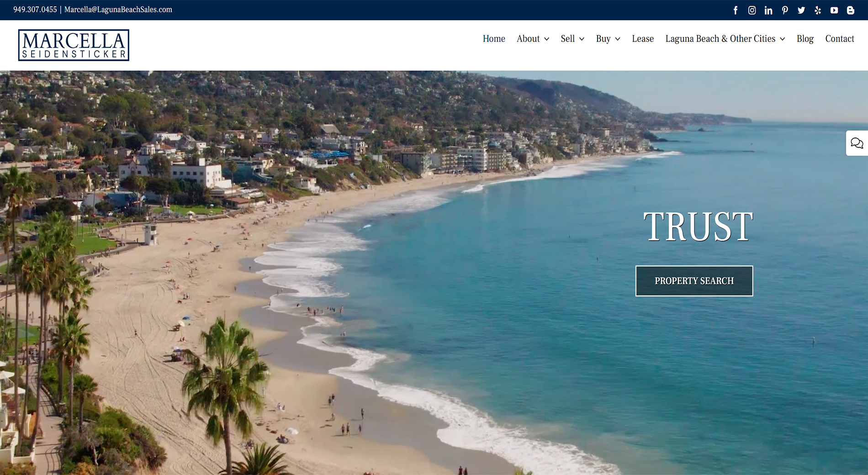Open the Instagram social icon
Viewport: 868px width, 475px height.
pyautogui.click(x=752, y=10)
